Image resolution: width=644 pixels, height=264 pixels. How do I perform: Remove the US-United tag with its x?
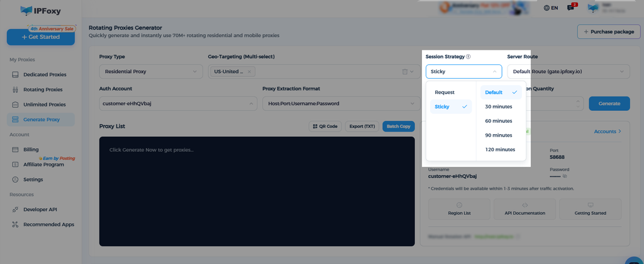point(249,72)
